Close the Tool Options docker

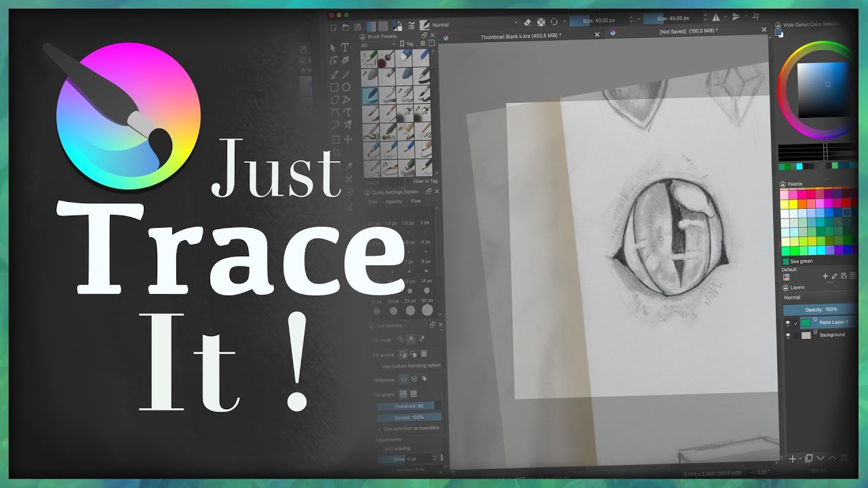(x=441, y=325)
